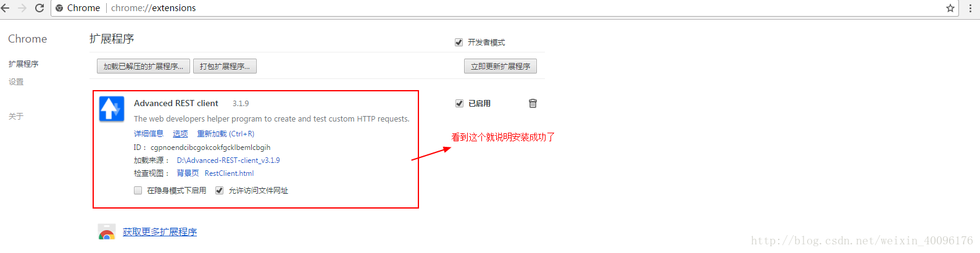This screenshot has width=980, height=253.
Task: Select 扩展程序 in the sidebar
Action: tap(23, 64)
